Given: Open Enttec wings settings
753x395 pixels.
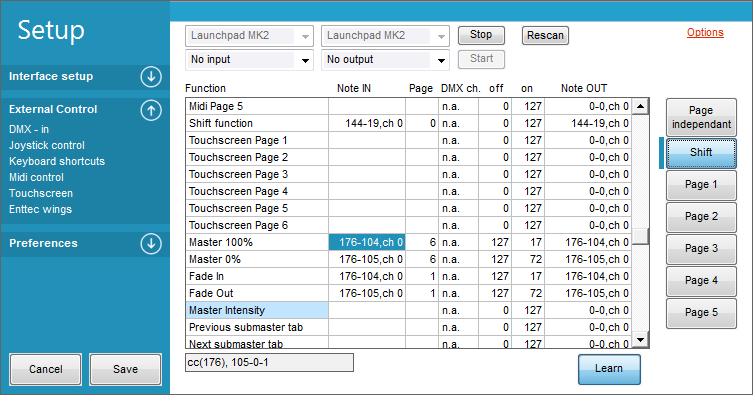Looking at the screenshot, I should coord(40,209).
